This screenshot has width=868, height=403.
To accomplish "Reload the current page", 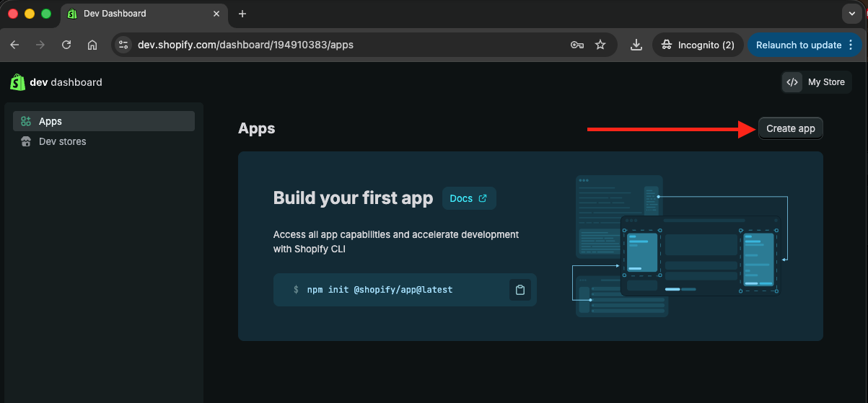I will (x=66, y=45).
